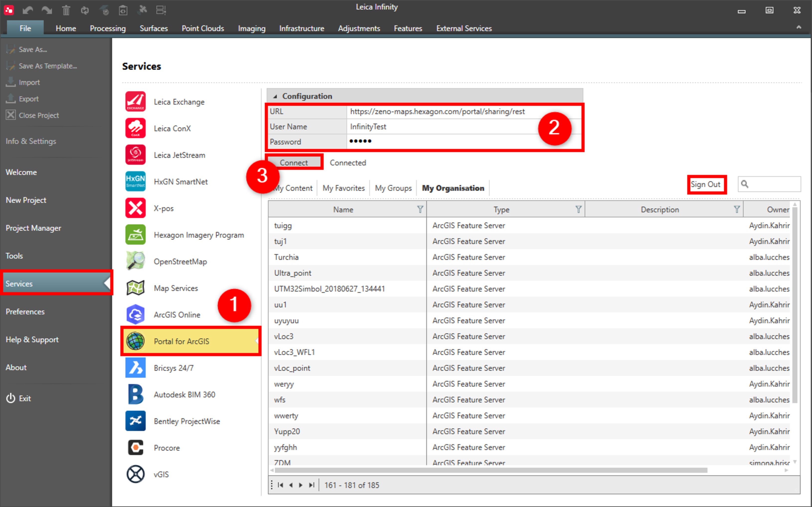Select the Procore service icon

[x=135, y=447]
